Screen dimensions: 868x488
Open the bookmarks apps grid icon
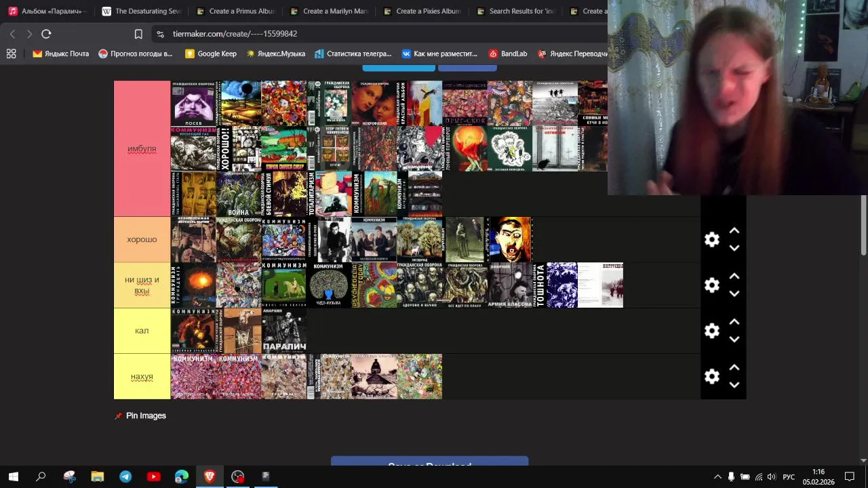tap(11, 54)
